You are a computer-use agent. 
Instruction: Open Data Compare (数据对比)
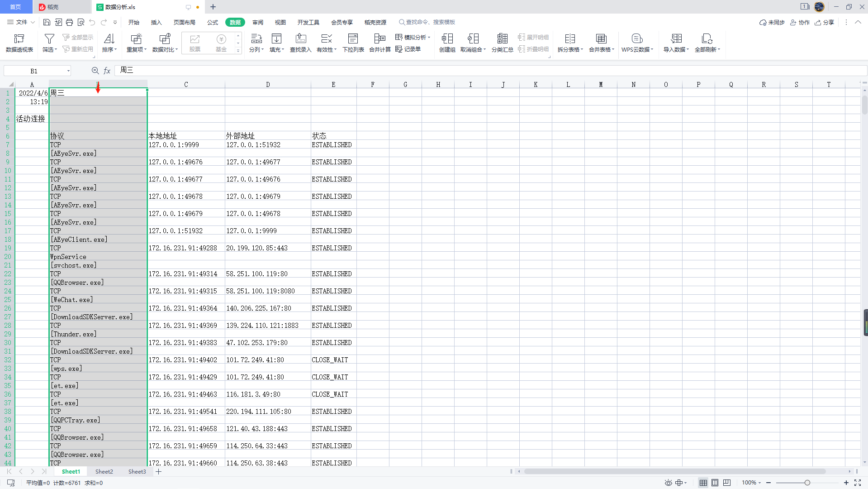click(x=165, y=43)
